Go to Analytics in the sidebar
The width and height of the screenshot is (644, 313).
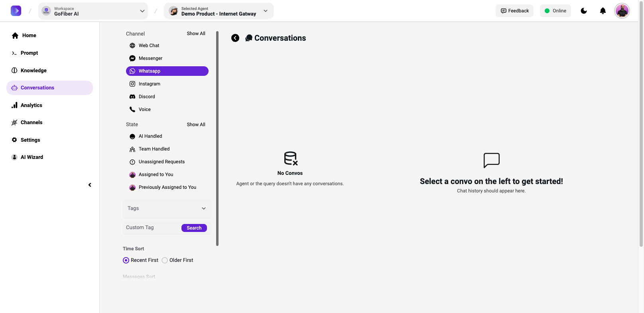coord(31,105)
